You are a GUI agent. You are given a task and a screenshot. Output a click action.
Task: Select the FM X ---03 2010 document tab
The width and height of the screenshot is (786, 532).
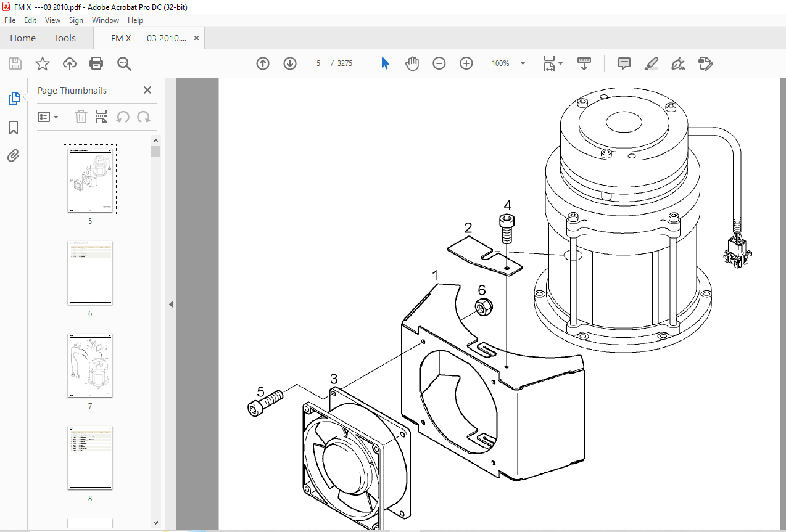[148, 38]
